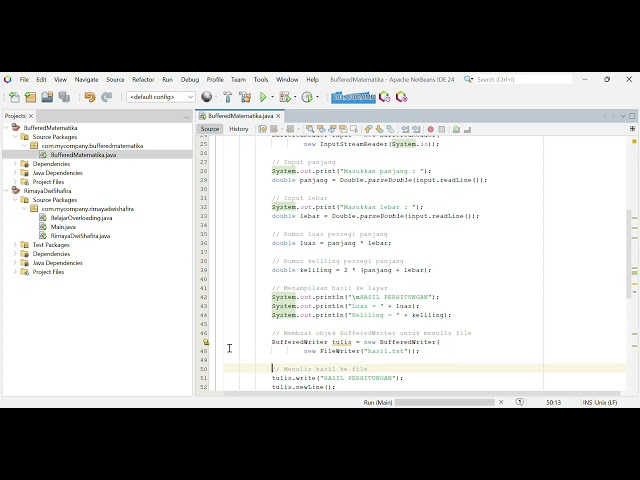Stop macro recording with the square icon
640x480 pixels.
tap(442, 129)
